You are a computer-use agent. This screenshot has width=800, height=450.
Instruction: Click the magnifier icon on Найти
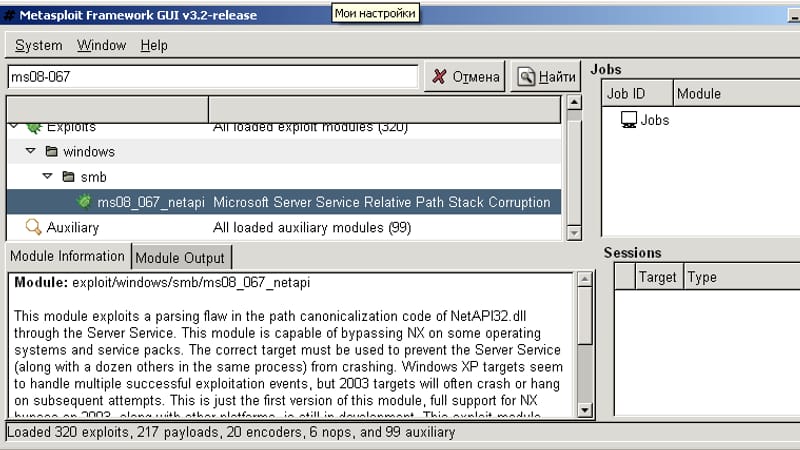(x=526, y=77)
